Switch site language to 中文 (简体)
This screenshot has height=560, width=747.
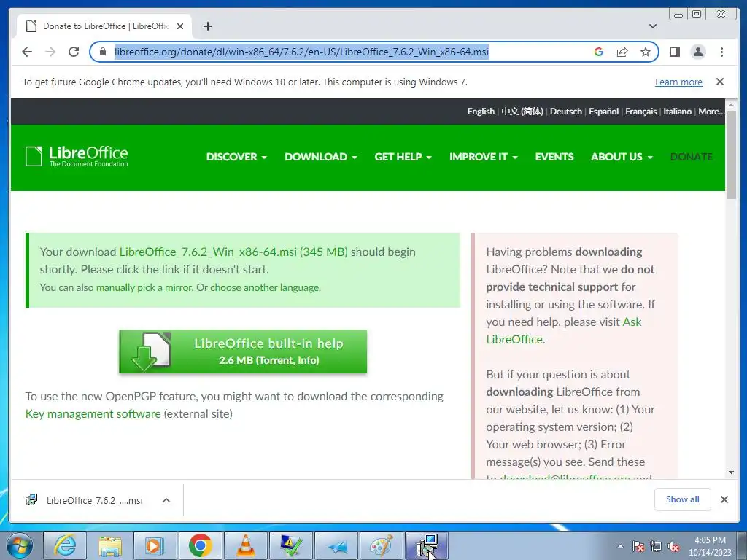[x=522, y=112]
